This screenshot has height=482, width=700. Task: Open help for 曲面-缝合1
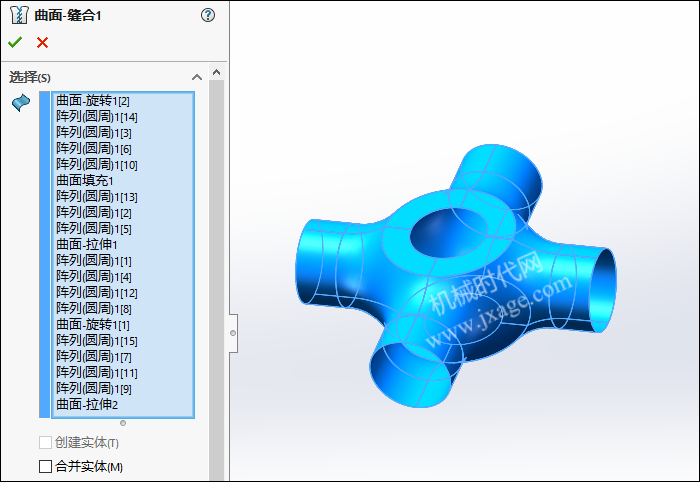(208, 15)
